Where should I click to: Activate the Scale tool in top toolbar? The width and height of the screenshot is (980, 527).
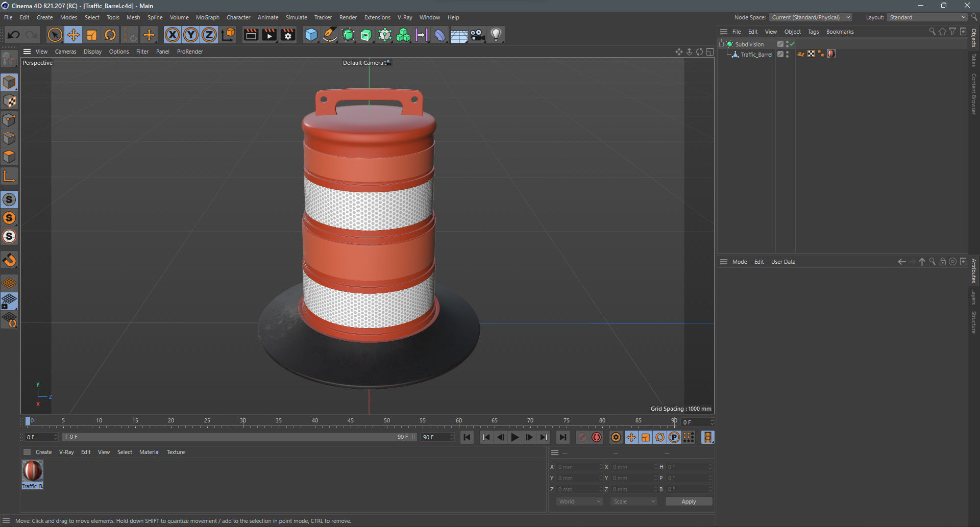[92, 35]
